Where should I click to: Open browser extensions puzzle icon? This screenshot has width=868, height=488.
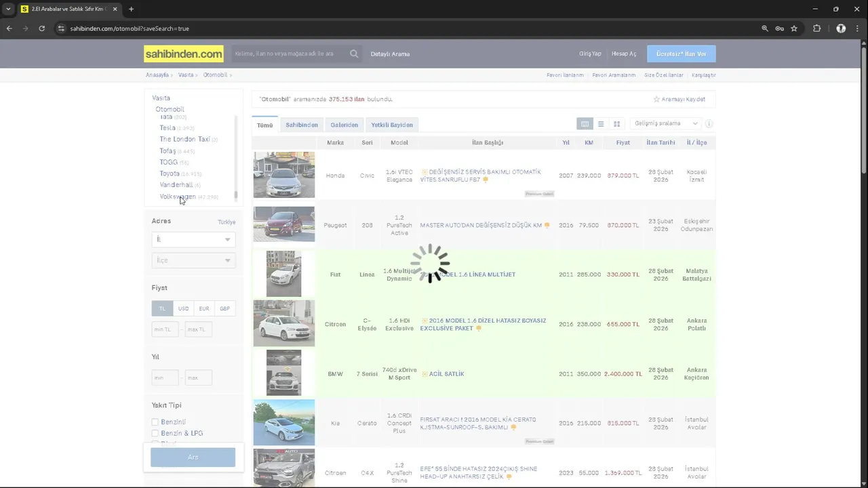click(816, 28)
